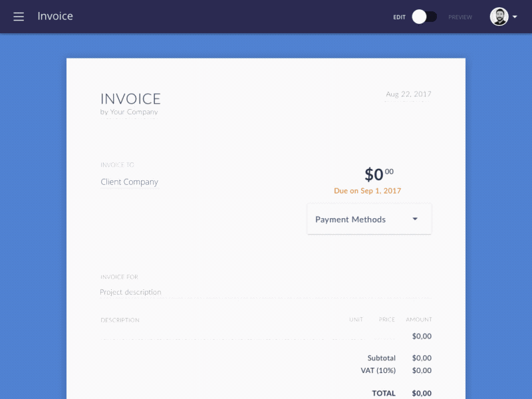Click the UNIT column header
Image resolution: width=532 pixels, height=399 pixels.
point(356,320)
